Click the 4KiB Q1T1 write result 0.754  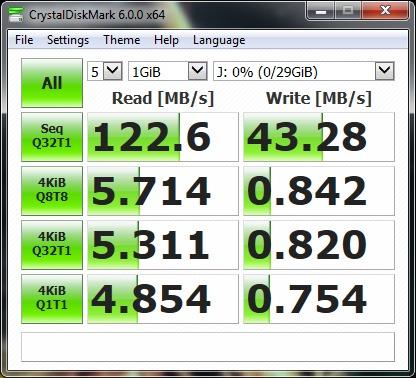click(x=319, y=299)
